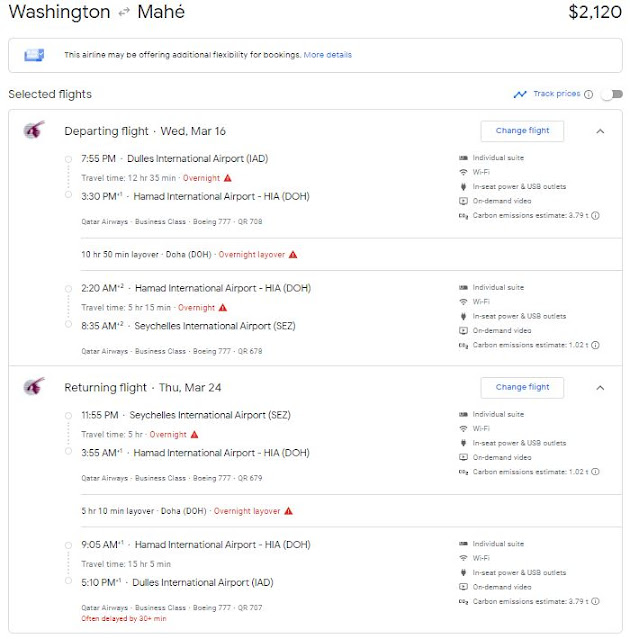Image resolution: width=630 pixels, height=639 pixels.
Task: Click the airline flexibility ticket icon
Action: tap(35, 55)
